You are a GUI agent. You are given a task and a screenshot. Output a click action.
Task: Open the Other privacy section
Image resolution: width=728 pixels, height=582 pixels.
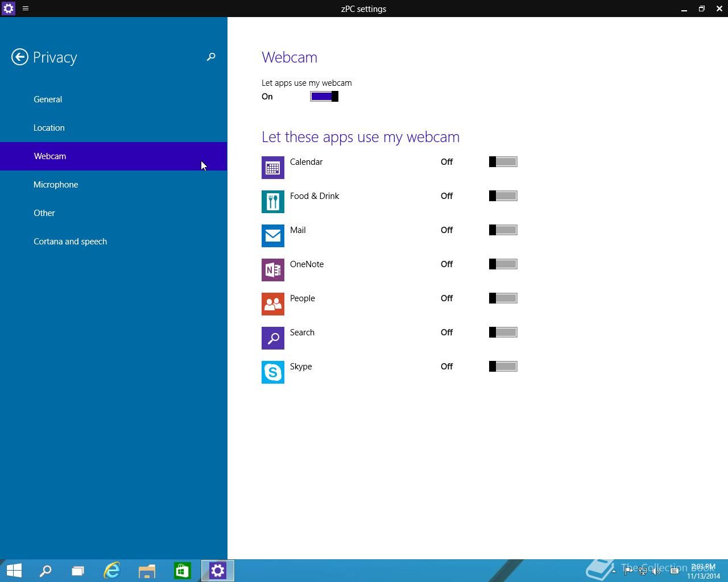114,213
